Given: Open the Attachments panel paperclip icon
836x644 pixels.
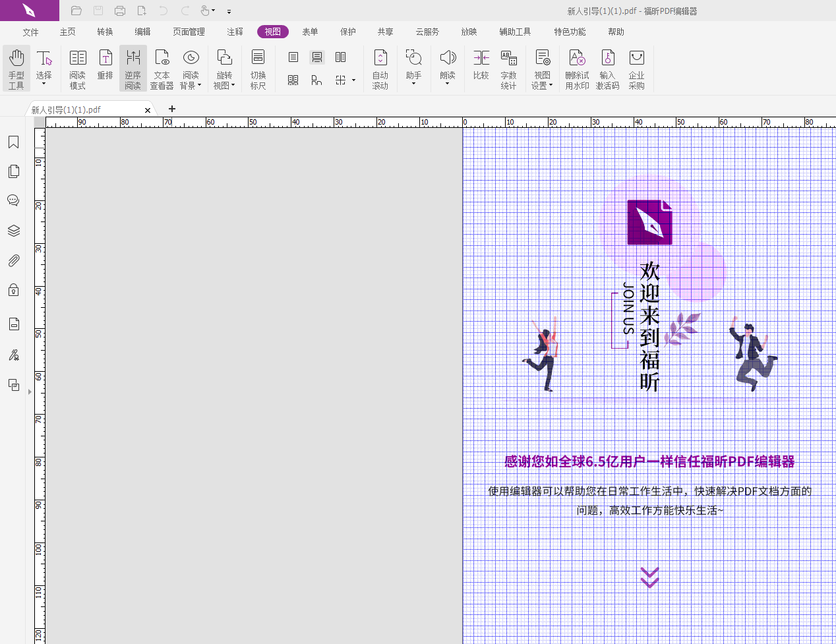Looking at the screenshot, I should coord(13,261).
